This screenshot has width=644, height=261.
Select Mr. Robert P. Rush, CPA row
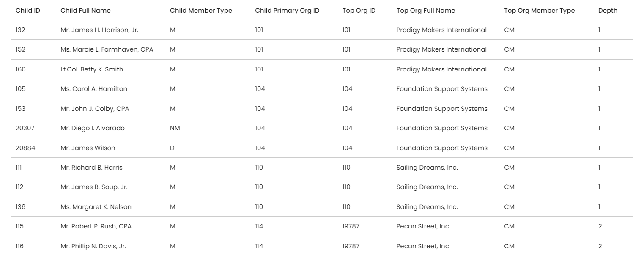point(321,226)
